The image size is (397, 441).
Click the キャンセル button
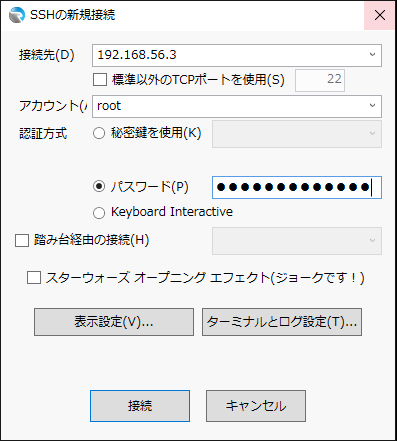pyautogui.click(x=256, y=406)
